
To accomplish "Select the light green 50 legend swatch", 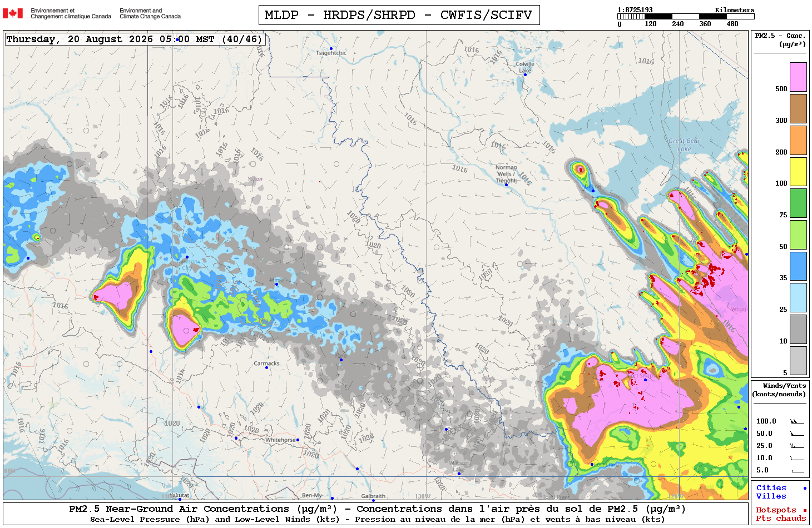I will [798, 235].
